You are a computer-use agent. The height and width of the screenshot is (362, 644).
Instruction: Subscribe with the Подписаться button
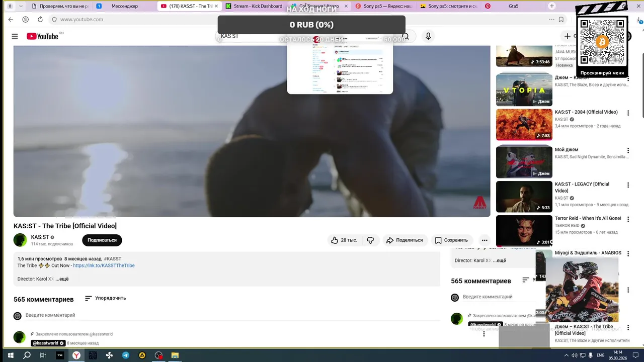click(102, 240)
